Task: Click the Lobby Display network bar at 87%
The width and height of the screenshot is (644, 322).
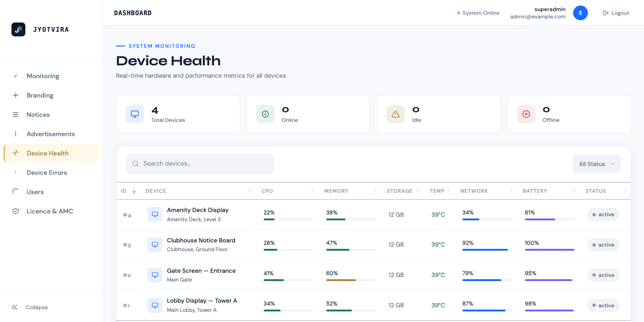Action: [487, 310]
